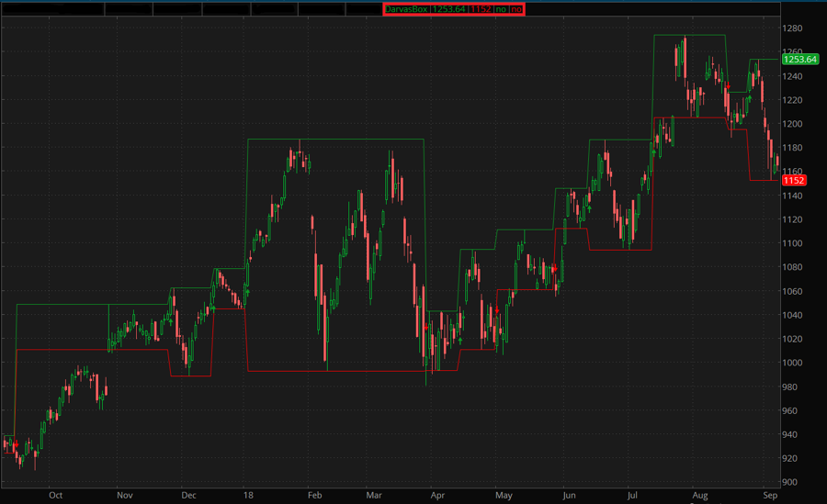827x504 pixels.
Task: Click the Nov label on time axis
Action: coord(123,495)
